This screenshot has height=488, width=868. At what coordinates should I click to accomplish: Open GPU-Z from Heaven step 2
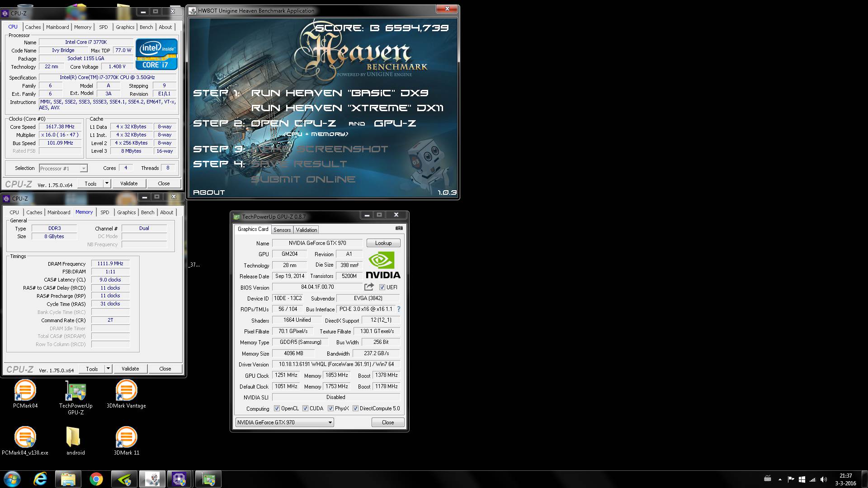(x=395, y=123)
